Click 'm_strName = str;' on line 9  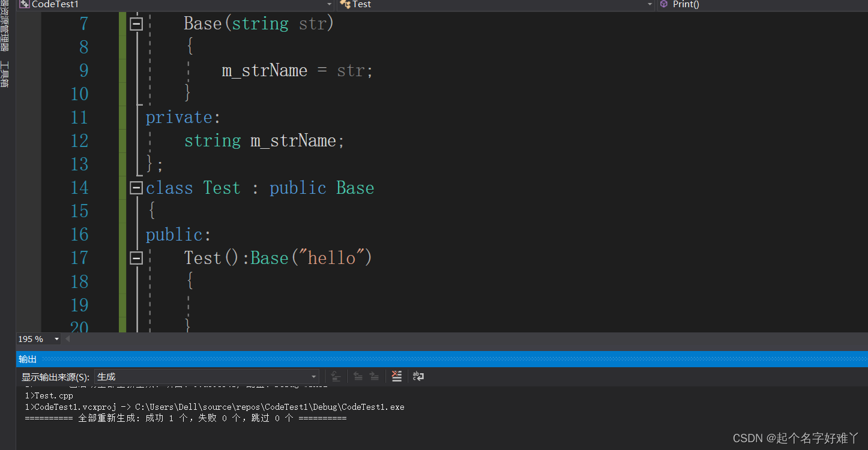pyautogui.click(x=298, y=71)
